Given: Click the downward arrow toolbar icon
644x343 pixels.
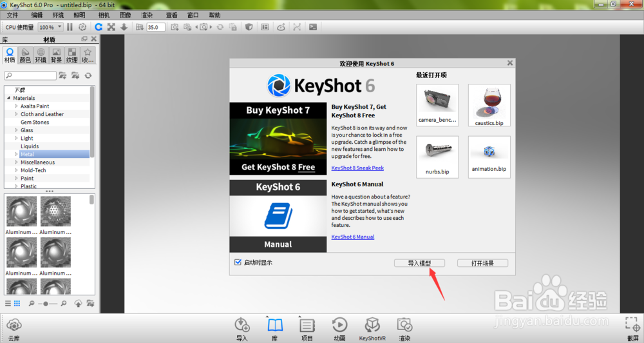Looking at the screenshot, I should pyautogui.click(x=124, y=27).
